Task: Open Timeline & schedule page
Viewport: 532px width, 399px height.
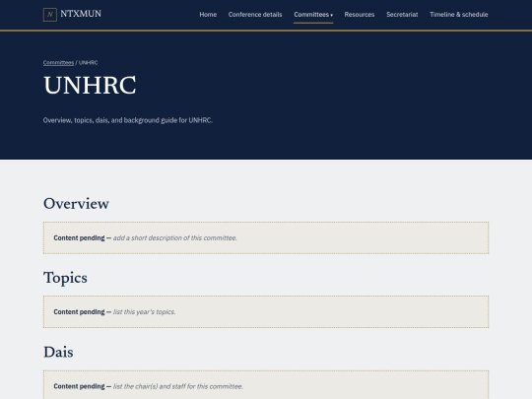Action: click(x=459, y=15)
